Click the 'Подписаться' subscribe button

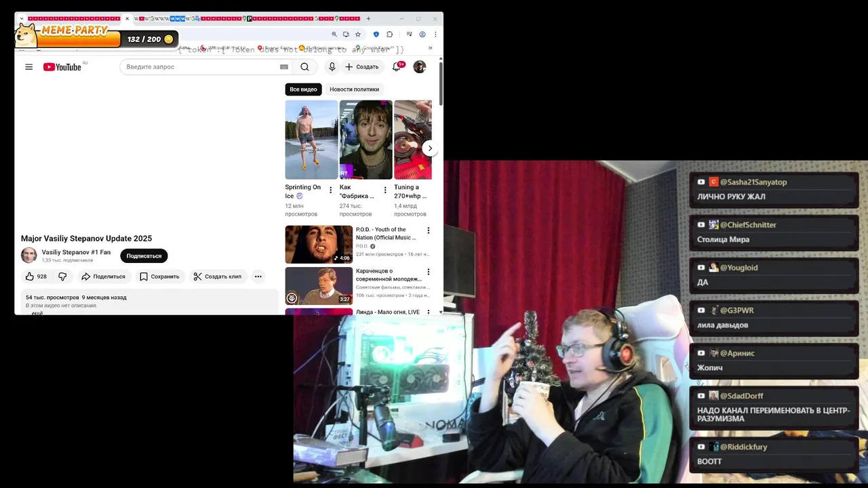(x=144, y=256)
